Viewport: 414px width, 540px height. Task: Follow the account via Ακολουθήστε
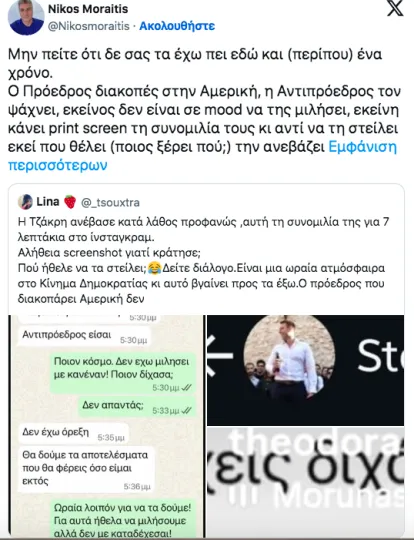[177, 26]
